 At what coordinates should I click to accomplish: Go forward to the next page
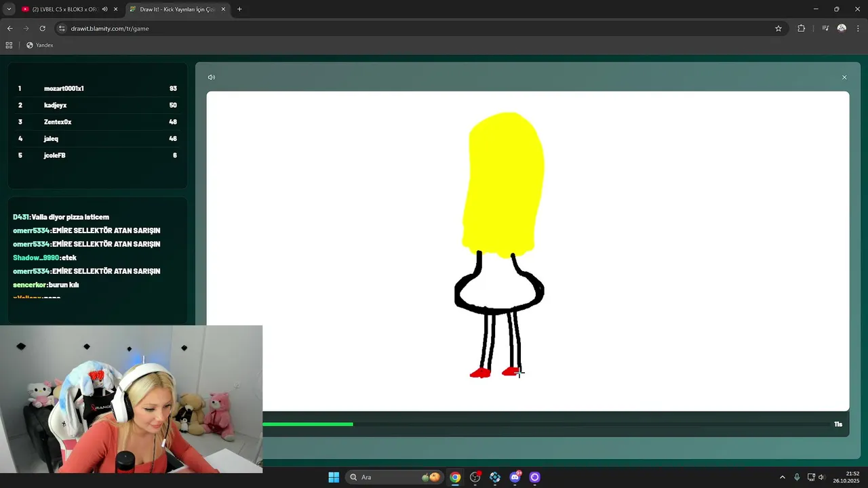(x=26, y=28)
